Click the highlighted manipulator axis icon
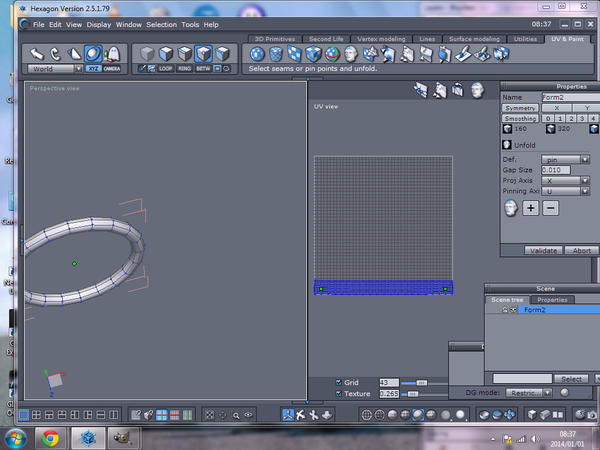 [288, 415]
